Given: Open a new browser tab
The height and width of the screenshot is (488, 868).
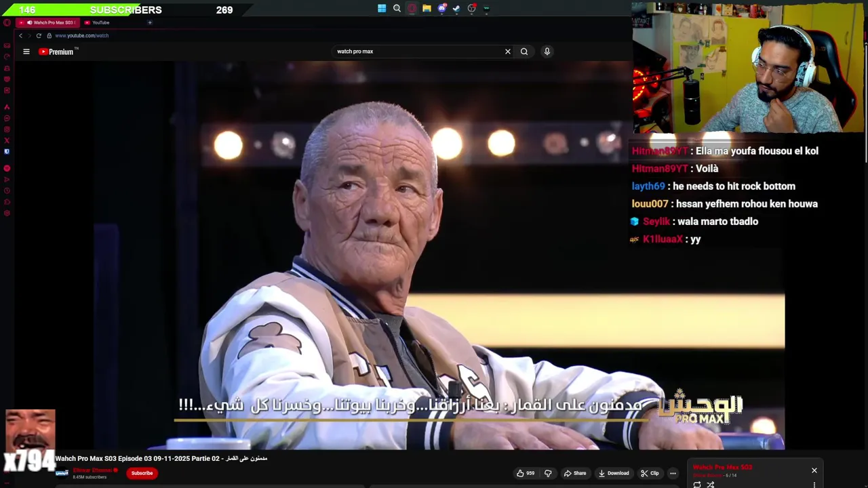Looking at the screenshot, I should [x=150, y=22].
